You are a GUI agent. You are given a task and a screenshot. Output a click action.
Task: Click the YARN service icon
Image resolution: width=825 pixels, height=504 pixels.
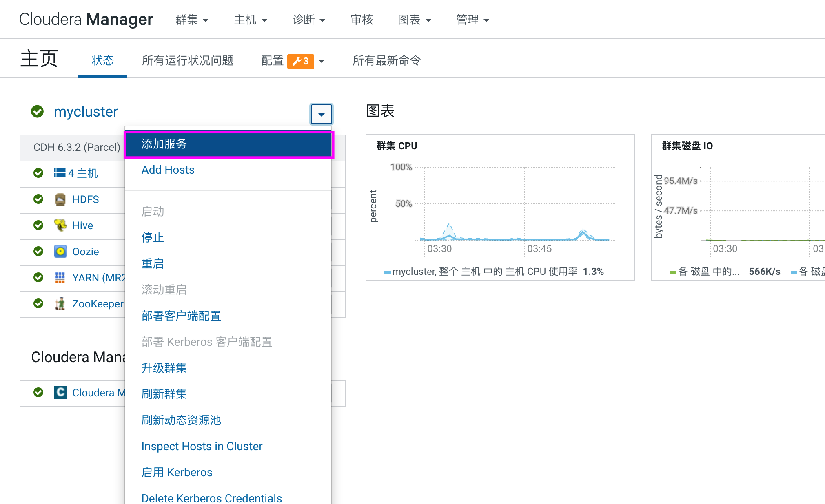point(60,278)
